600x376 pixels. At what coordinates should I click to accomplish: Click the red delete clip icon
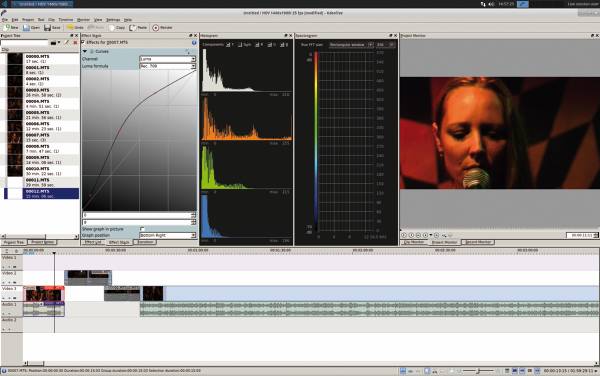click(75, 42)
